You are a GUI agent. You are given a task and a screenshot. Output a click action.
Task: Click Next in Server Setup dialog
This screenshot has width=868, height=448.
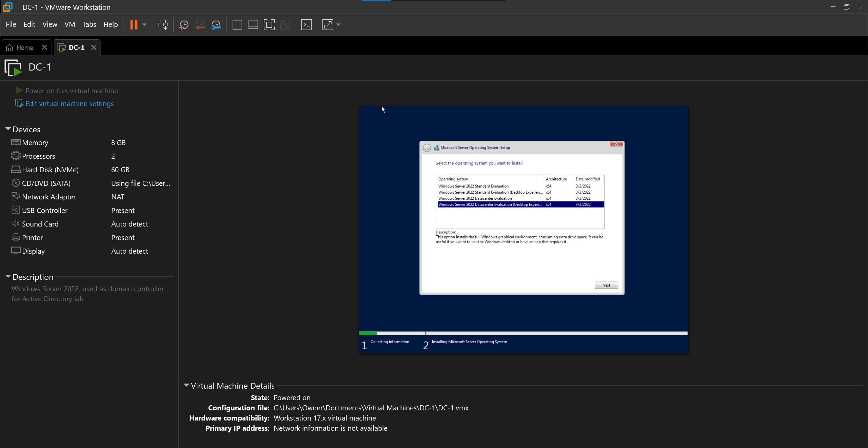tap(606, 285)
